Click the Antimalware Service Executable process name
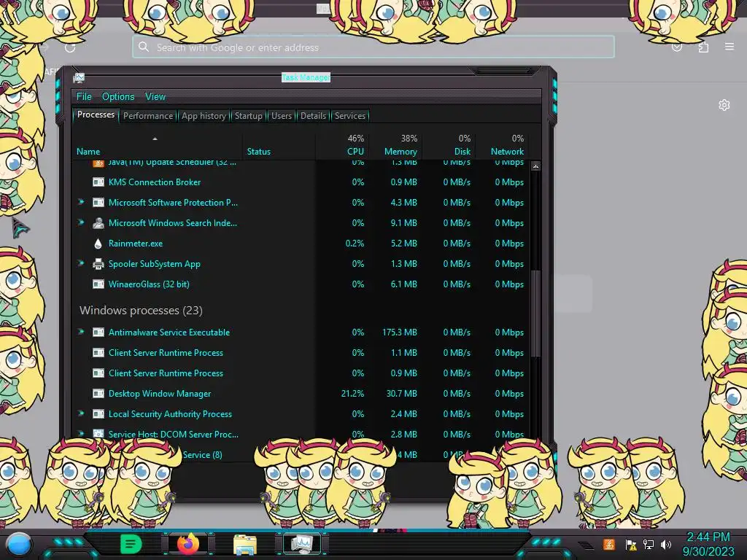Image resolution: width=747 pixels, height=560 pixels. pyautogui.click(x=169, y=332)
